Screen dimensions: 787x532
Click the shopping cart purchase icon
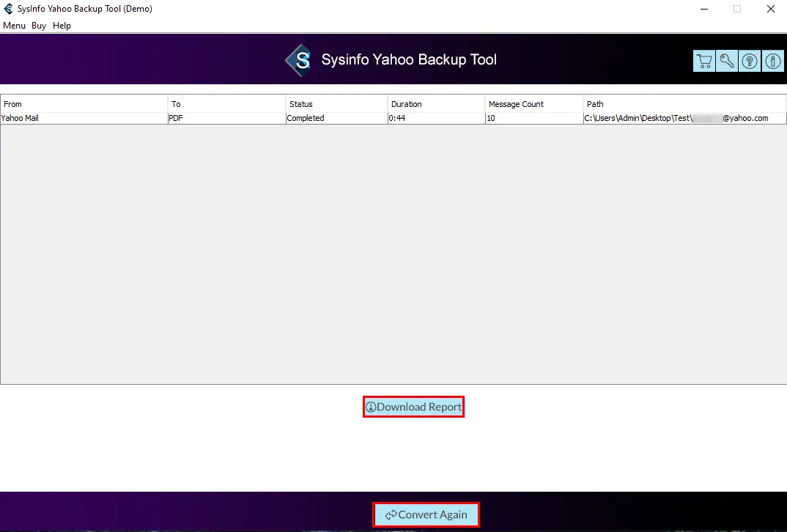click(704, 62)
